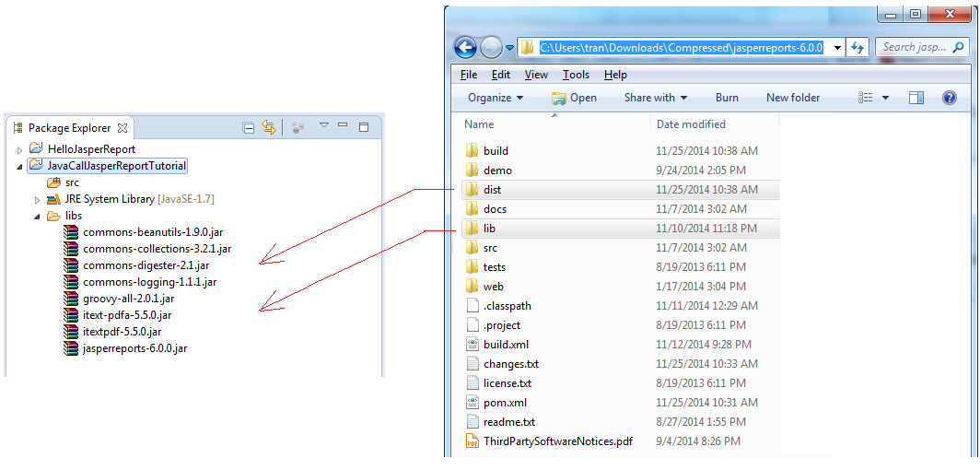Click the Back button in Explorer window
This screenshot has width=980, height=470.
coord(466,47)
